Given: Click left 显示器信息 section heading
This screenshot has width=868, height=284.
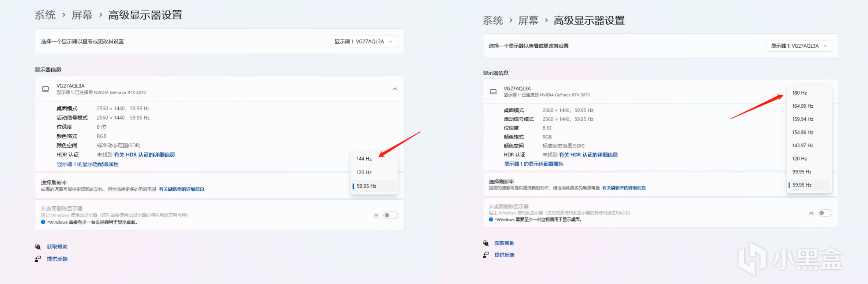Looking at the screenshot, I should tap(48, 70).
